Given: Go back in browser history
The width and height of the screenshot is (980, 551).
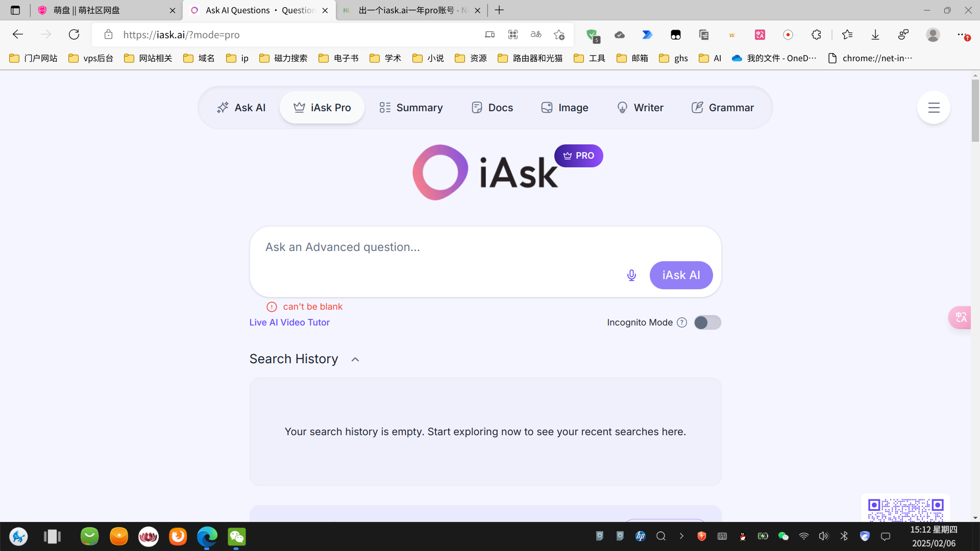Looking at the screenshot, I should click(18, 35).
